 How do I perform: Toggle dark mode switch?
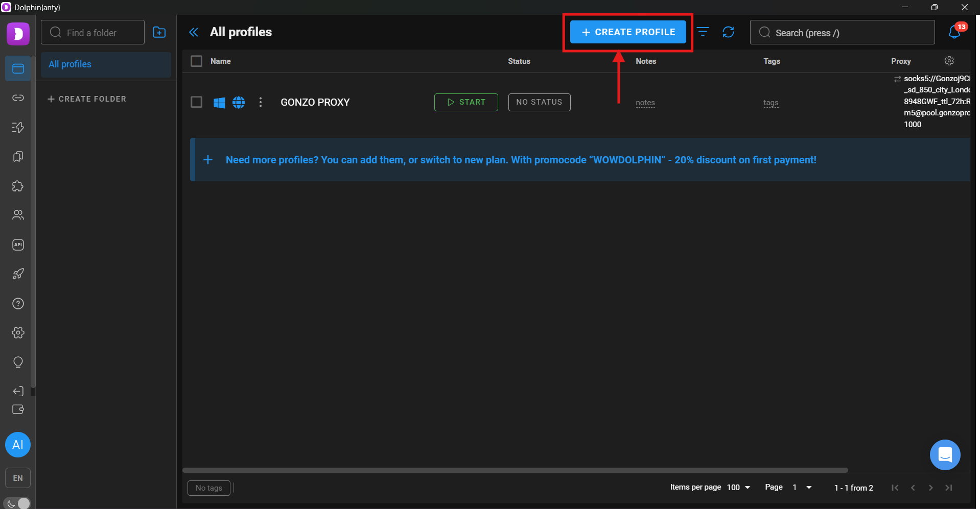[x=17, y=503]
